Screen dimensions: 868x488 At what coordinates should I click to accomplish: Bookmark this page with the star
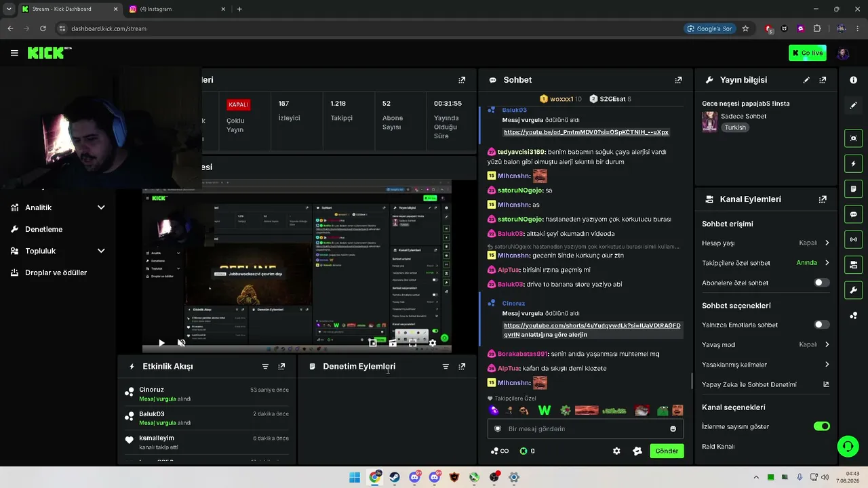745,28
